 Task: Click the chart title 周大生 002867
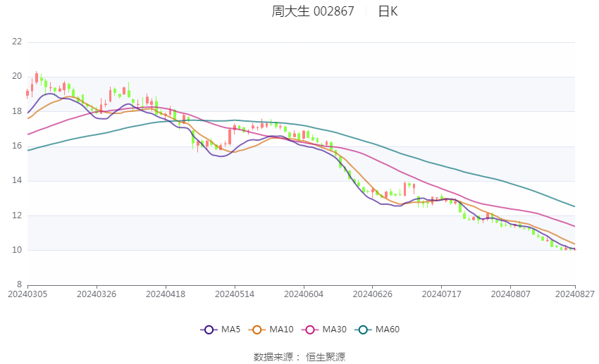pos(313,11)
